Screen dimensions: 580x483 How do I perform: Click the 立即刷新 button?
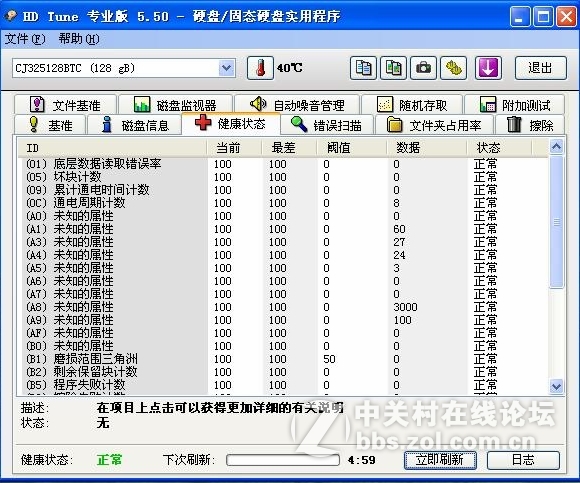click(440, 460)
